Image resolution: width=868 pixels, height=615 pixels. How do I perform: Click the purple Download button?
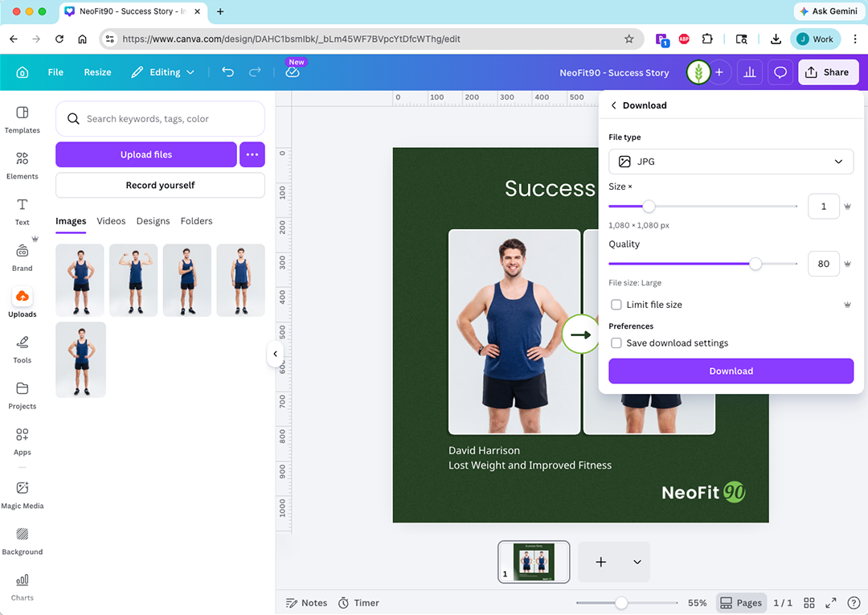coord(730,371)
